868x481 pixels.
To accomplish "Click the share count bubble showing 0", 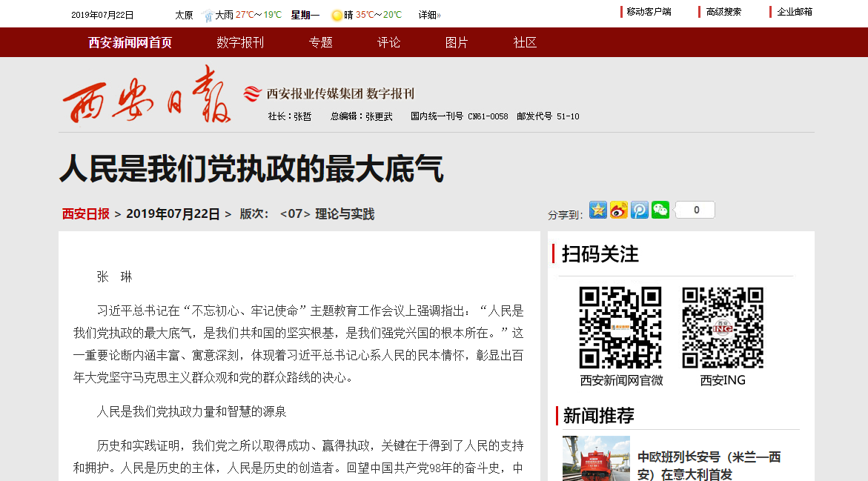I will [x=696, y=210].
